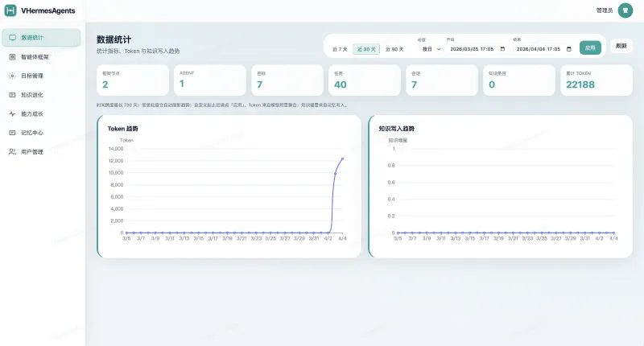Click the 知识写入趋势 chart title
This screenshot has height=346, width=644.
pyautogui.click(x=396, y=129)
